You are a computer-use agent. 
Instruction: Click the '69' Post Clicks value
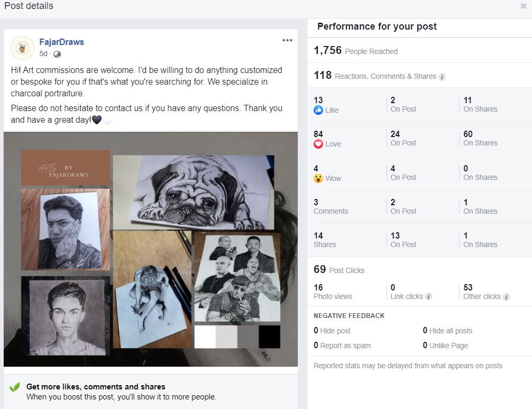point(319,269)
